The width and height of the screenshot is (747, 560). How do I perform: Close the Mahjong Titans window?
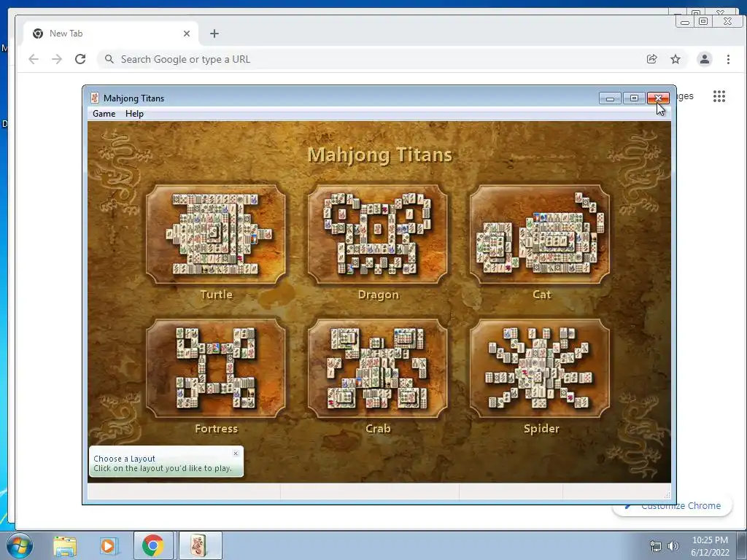click(x=658, y=98)
